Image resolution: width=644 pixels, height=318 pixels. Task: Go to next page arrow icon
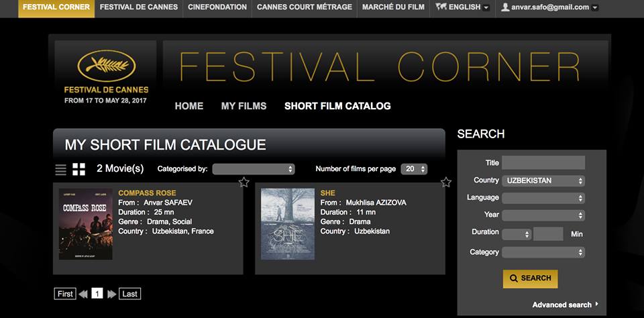[111, 294]
